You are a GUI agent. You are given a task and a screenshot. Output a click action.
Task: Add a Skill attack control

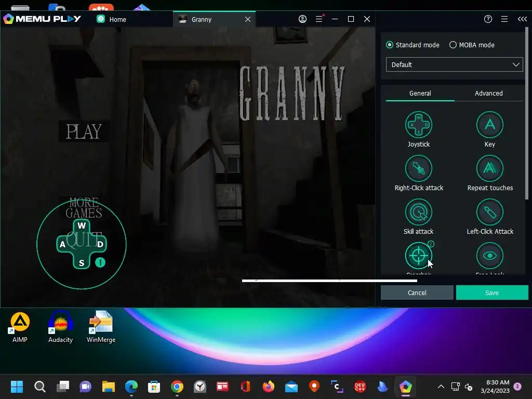pos(418,212)
